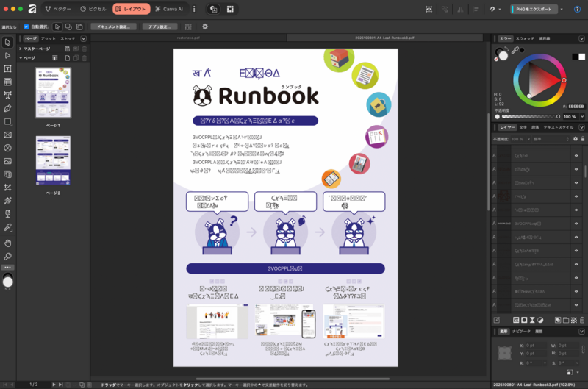Select the Vector Crop tool
The height and width of the screenshot is (389, 588).
(x=7, y=188)
